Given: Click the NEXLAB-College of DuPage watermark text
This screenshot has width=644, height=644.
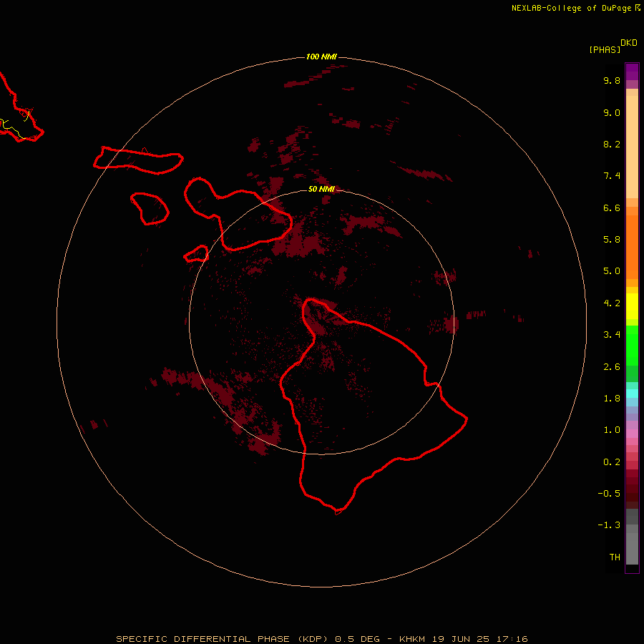Looking at the screenshot, I should tap(571, 8).
